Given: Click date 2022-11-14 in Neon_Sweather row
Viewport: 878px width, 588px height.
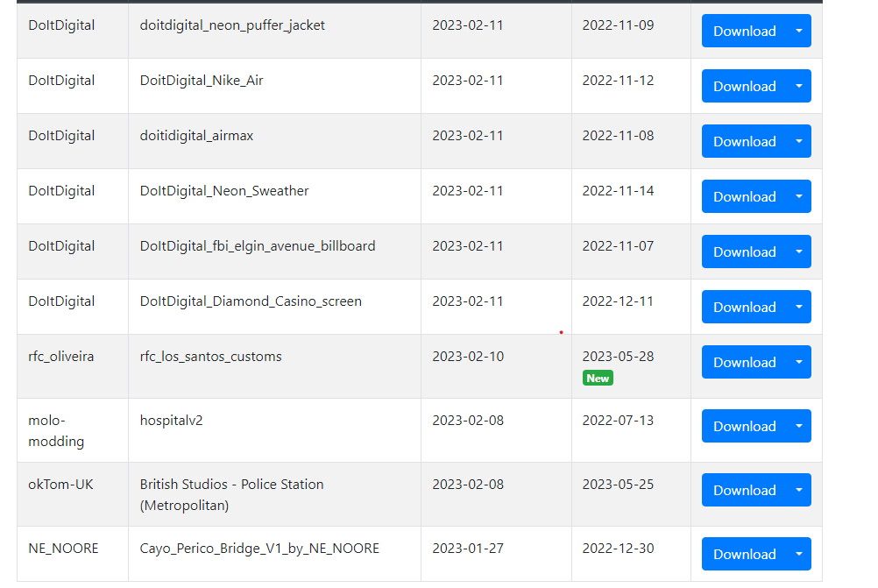Looking at the screenshot, I should point(618,190).
